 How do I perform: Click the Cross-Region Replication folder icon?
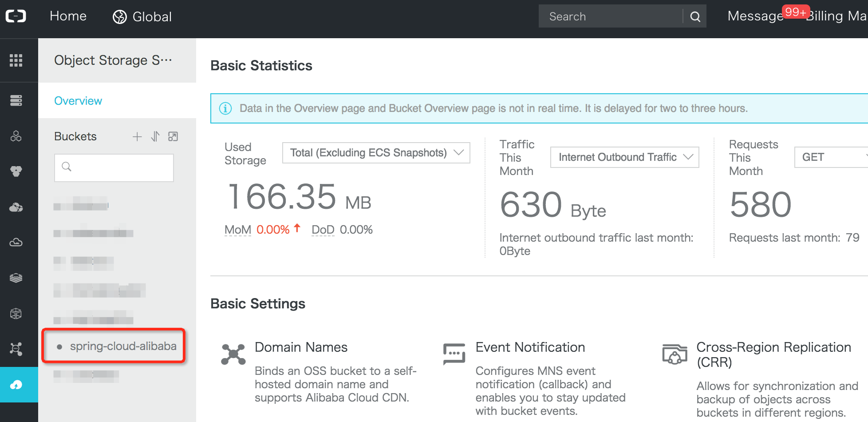coord(675,354)
